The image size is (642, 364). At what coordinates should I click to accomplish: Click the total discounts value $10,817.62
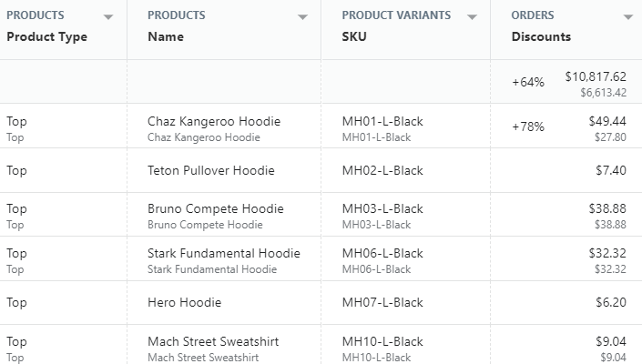coord(596,76)
